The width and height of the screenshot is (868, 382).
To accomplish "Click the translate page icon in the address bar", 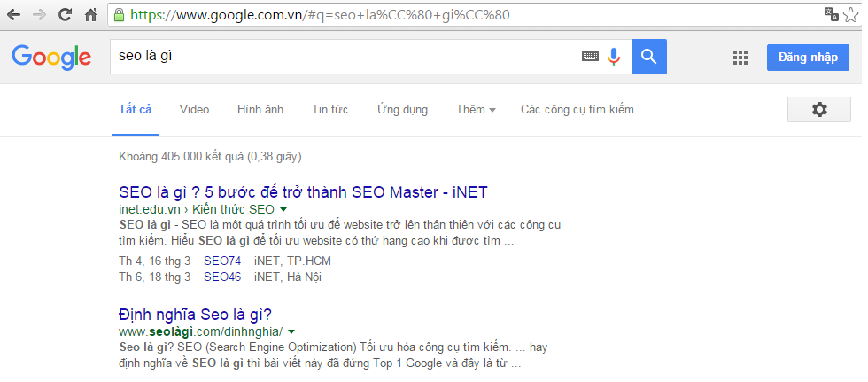I will (x=831, y=14).
